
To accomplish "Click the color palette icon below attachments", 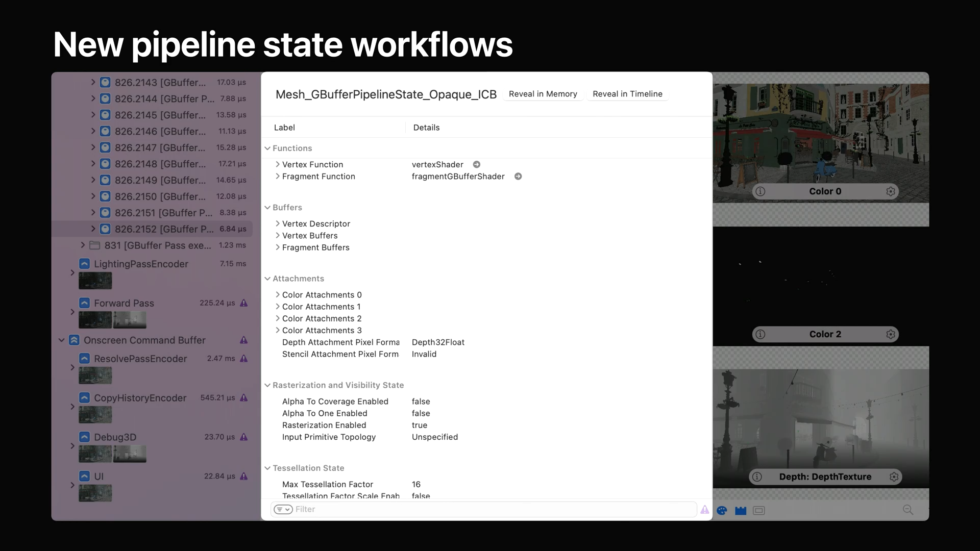I will coord(722,510).
